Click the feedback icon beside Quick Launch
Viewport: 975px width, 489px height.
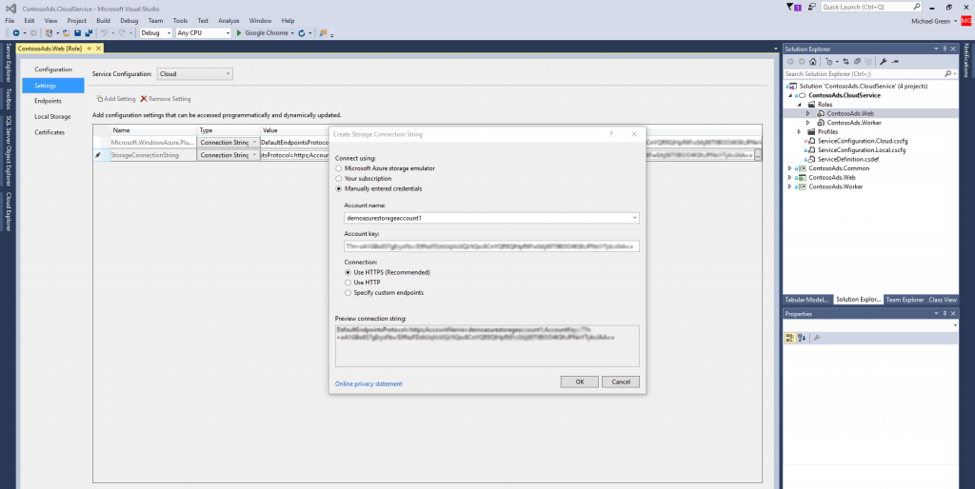coord(812,7)
